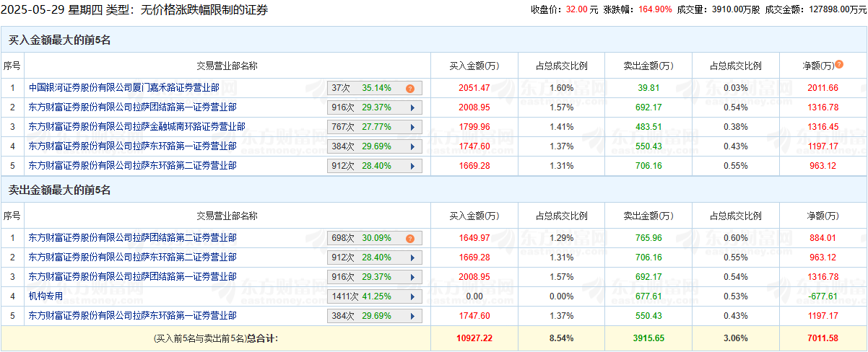Image resolution: width=868 pixels, height=352 pixels.
Task: Open 拉萨团结路第一证券营业部 link in buy table
Action: pos(132,107)
